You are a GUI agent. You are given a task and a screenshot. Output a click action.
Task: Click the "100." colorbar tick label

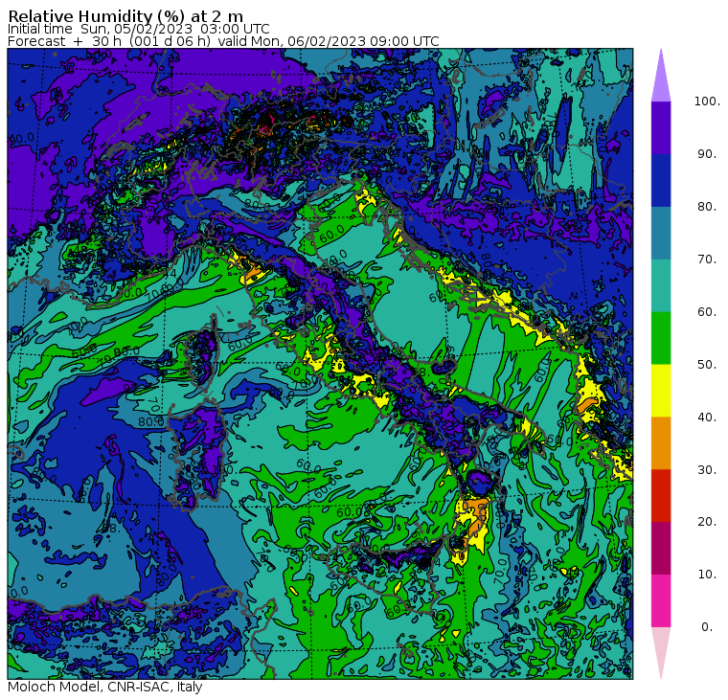(707, 102)
